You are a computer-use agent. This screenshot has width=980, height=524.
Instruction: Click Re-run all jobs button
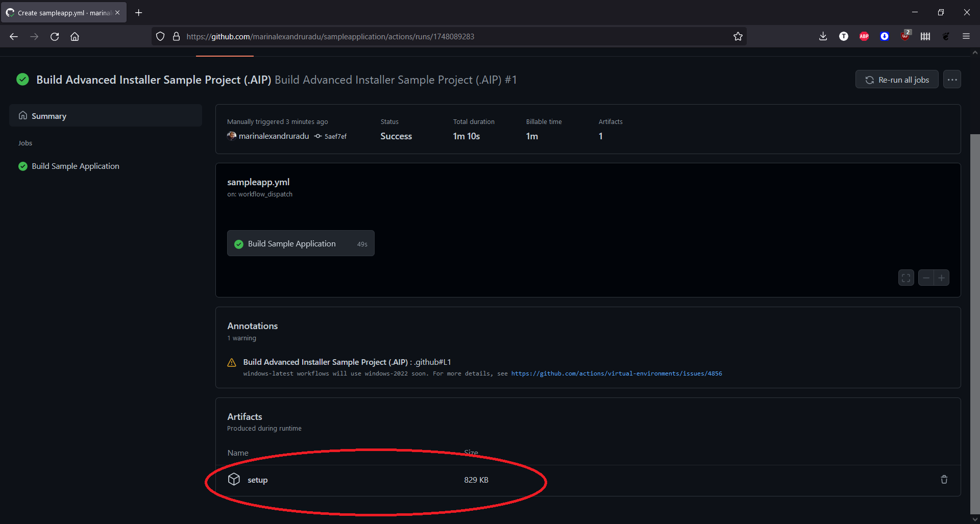click(x=897, y=80)
